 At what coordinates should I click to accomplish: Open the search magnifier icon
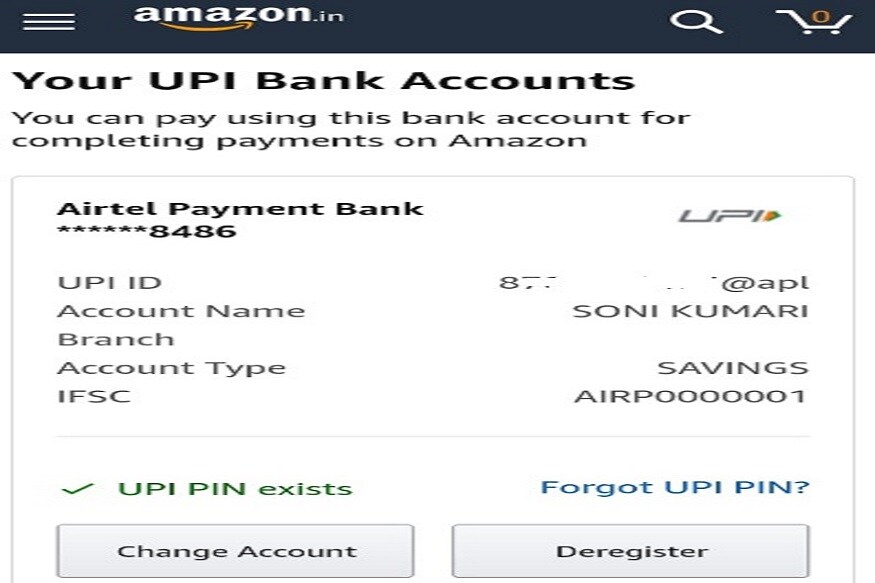click(696, 22)
